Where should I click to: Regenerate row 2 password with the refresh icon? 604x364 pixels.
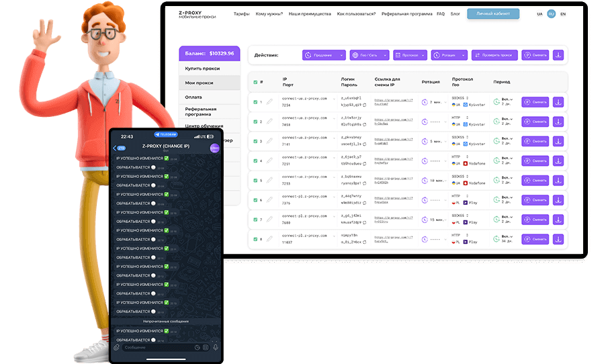(x=364, y=124)
